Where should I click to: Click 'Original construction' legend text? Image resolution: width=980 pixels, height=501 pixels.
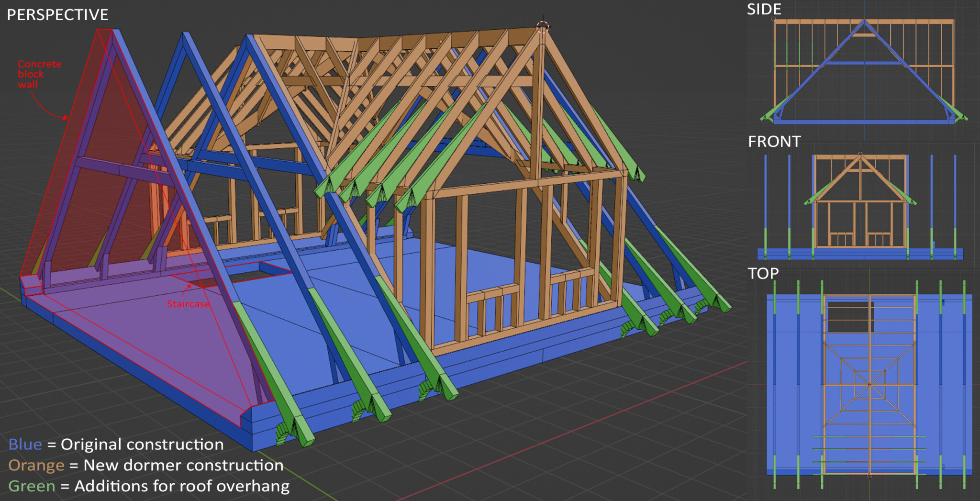[x=142, y=445]
